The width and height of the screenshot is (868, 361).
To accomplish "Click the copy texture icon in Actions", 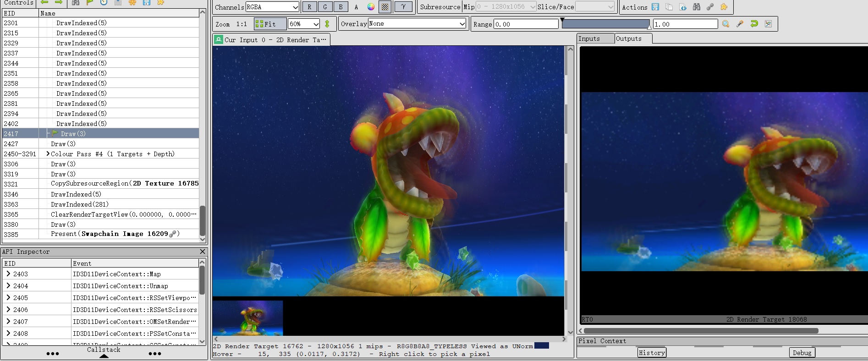I will pyautogui.click(x=669, y=7).
